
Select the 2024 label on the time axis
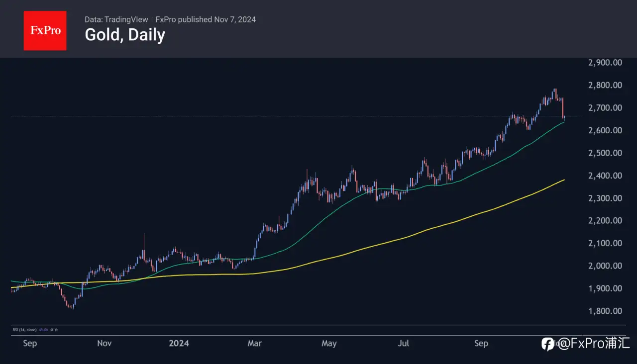pyautogui.click(x=179, y=343)
